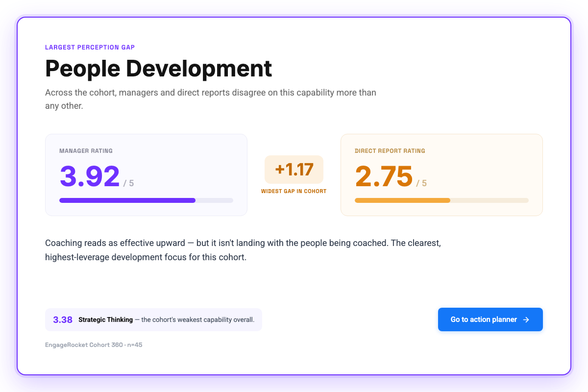Select the +1.17 gap badge
The height and width of the screenshot is (392, 588).
[x=294, y=170]
